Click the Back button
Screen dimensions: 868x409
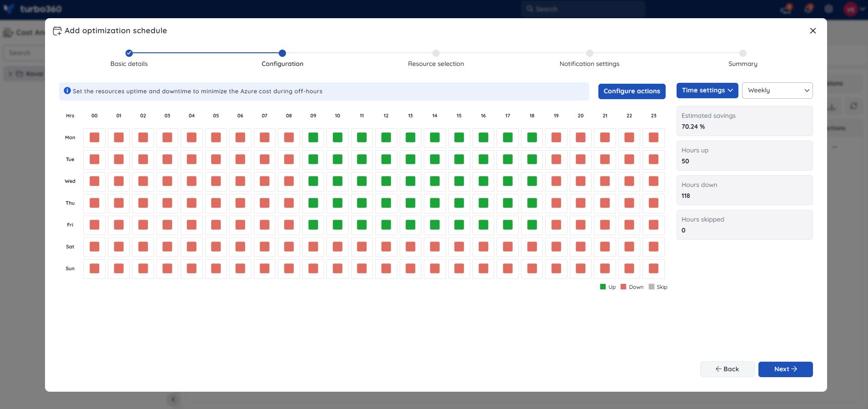(728, 369)
